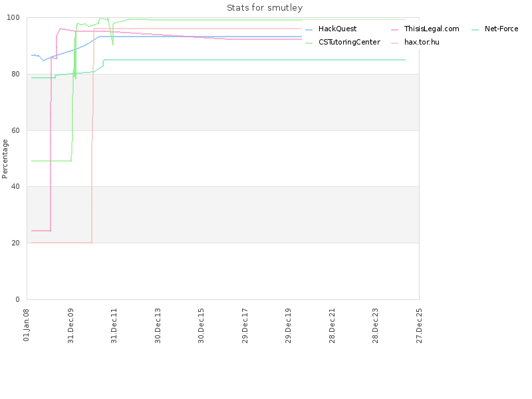The height and width of the screenshot is (399, 532).
Task: Click the 30.Dec.13 x-axis date label
Action: pos(158,325)
